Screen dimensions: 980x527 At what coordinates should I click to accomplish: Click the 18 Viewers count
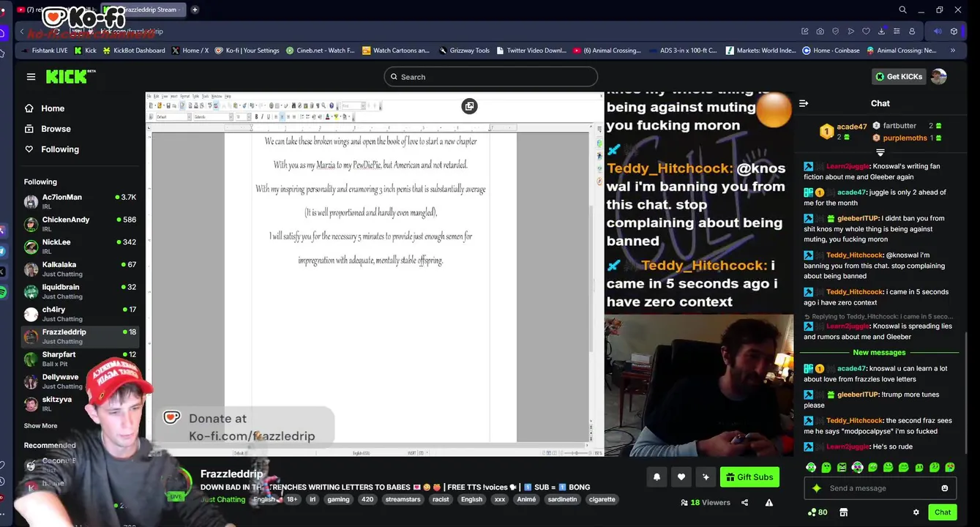tap(706, 503)
